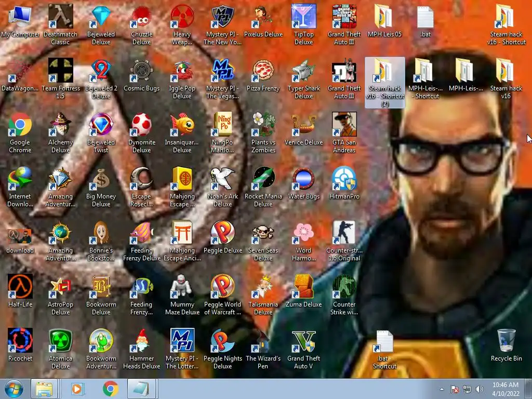Select the Insaniquarium Deluxe fish icon
The height and width of the screenshot is (399, 532).
pos(182,124)
